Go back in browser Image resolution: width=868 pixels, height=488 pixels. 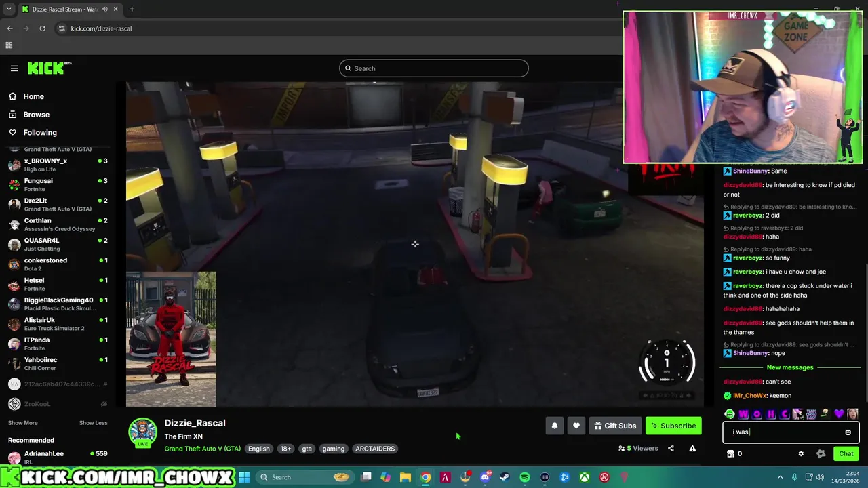tap(9, 28)
